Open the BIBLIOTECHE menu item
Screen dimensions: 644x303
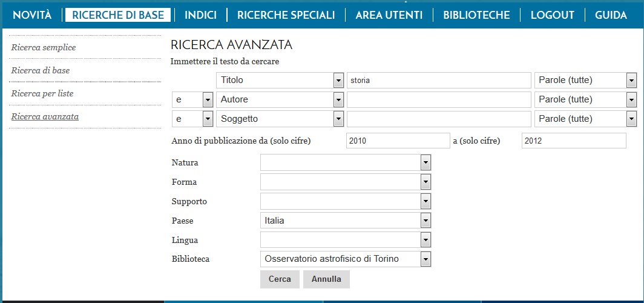(x=476, y=15)
